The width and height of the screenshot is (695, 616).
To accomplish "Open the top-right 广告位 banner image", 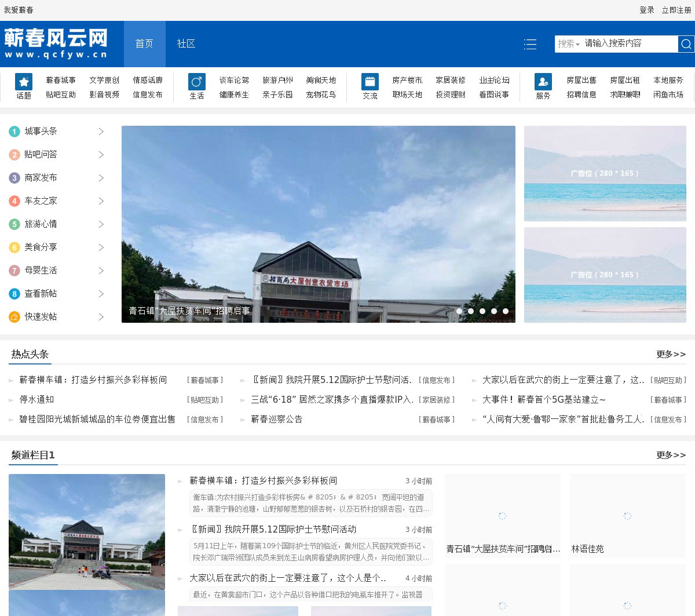I will (x=605, y=173).
